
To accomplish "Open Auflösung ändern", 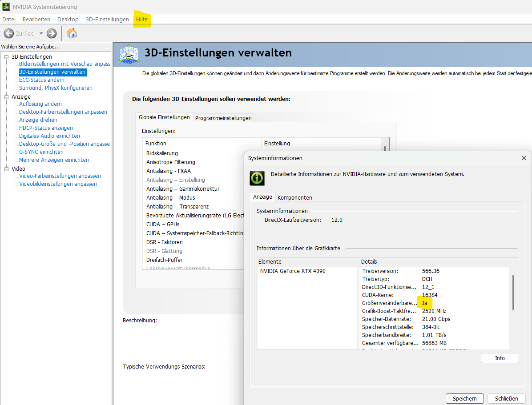I will point(40,104).
